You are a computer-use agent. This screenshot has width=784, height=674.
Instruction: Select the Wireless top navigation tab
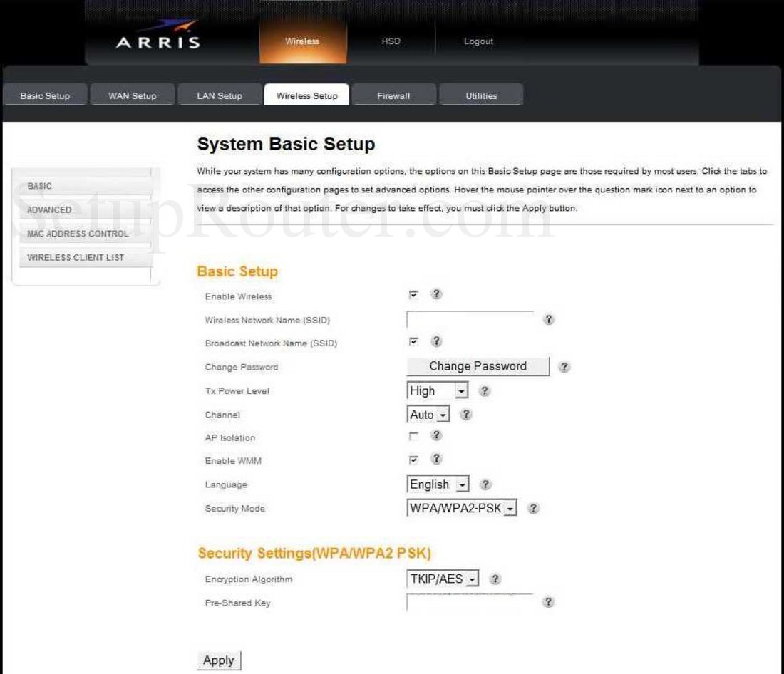coord(302,41)
